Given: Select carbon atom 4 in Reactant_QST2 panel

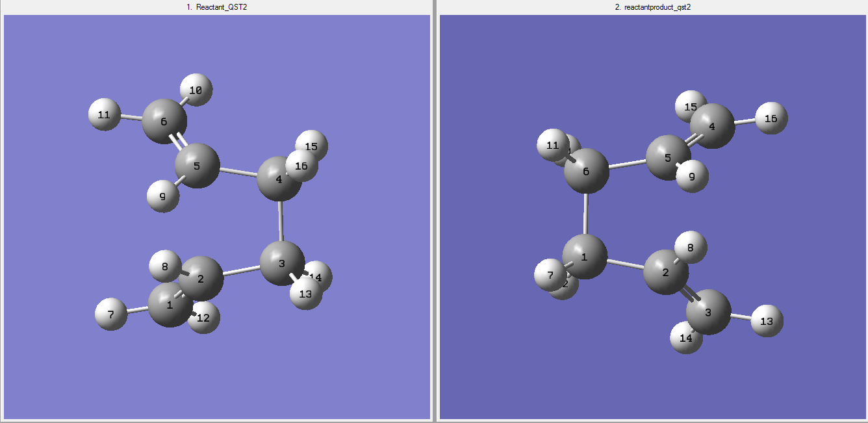Looking at the screenshot, I should point(279,178).
